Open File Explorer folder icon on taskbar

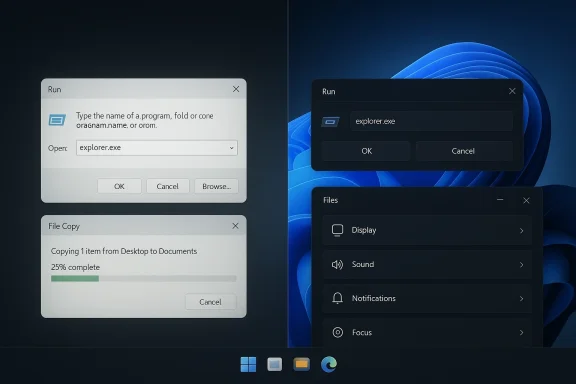click(x=301, y=364)
